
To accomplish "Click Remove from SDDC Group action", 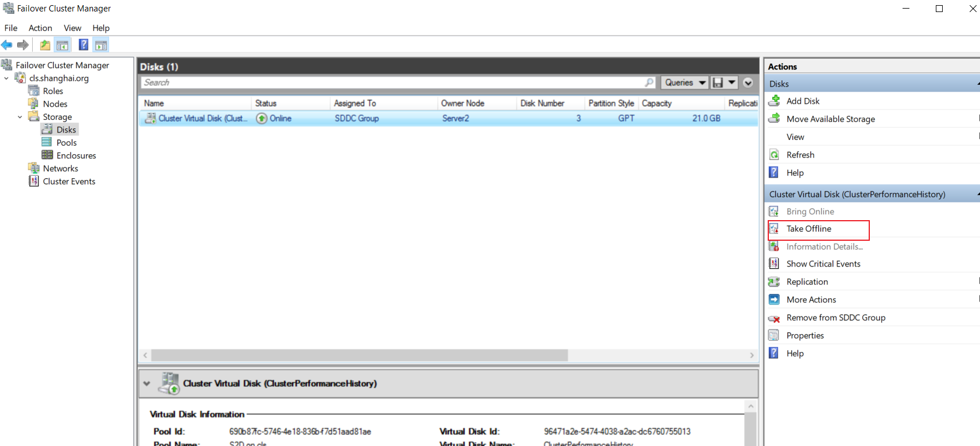I will [x=835, y=318].
